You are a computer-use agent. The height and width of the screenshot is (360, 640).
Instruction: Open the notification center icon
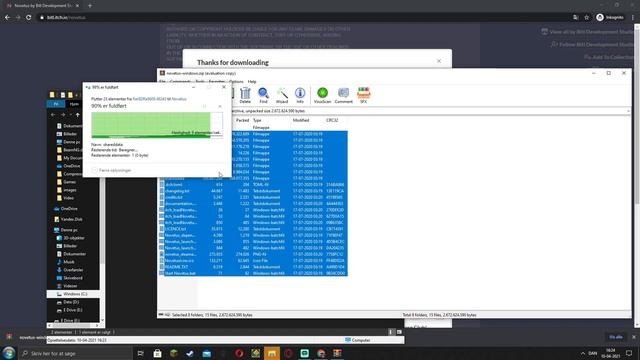(629, 353)
